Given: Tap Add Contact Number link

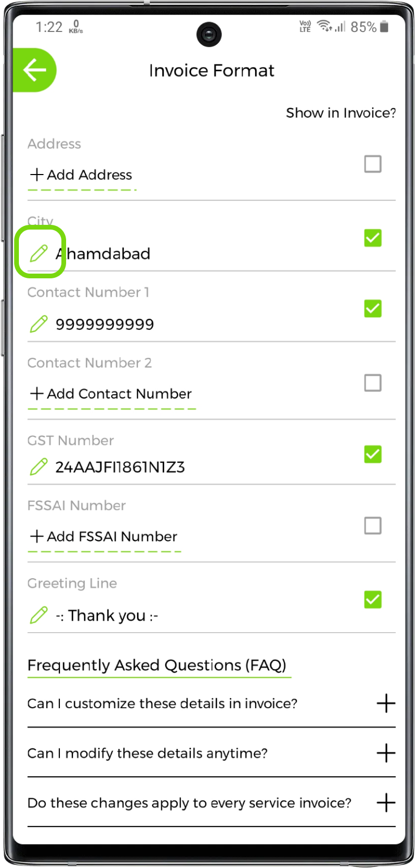Looking at the screenshot, I should click(x=111, y=394).
